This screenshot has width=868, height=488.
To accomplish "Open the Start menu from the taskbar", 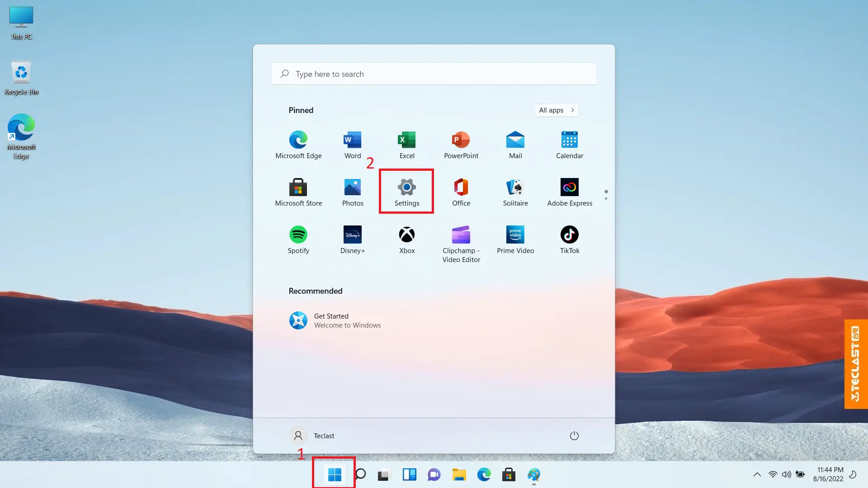I will [334, 474].
